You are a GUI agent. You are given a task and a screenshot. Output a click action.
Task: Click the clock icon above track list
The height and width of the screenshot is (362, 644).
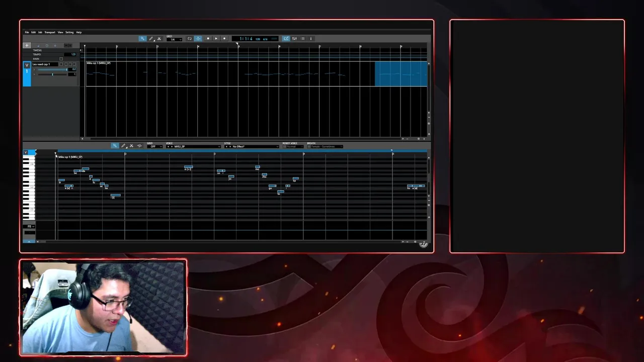point(47,45)
